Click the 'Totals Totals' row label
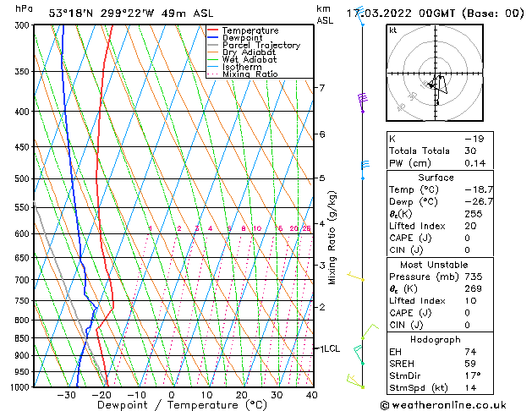Screen dimensions: 532x411 [x=420, y=151]
